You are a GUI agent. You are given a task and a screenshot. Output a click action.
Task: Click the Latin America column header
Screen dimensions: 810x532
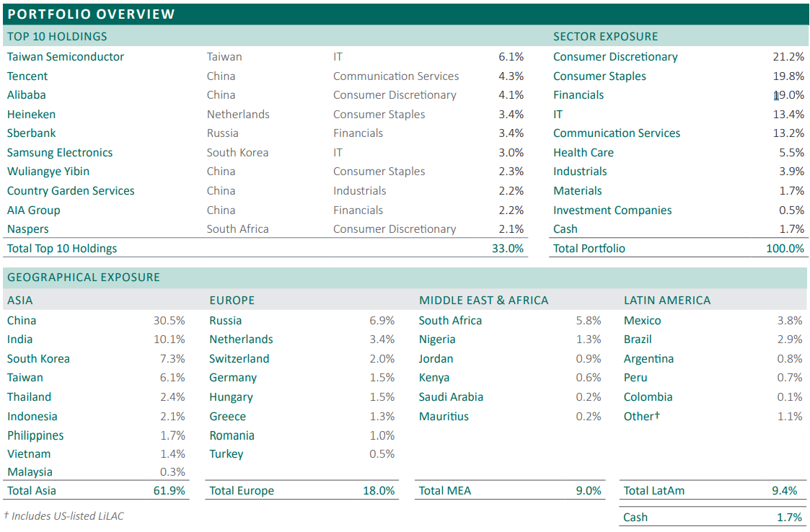(x=666, y=301)
